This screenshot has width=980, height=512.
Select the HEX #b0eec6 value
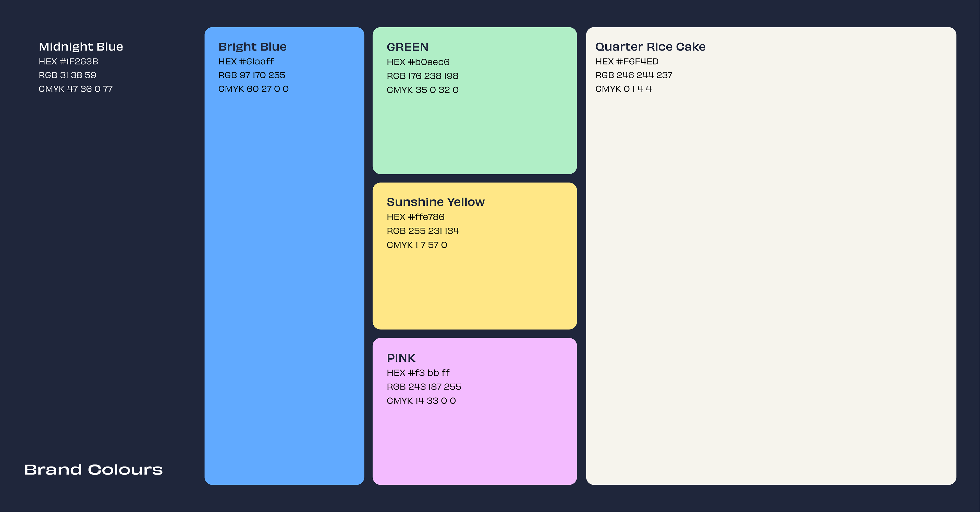coord(418,62)
